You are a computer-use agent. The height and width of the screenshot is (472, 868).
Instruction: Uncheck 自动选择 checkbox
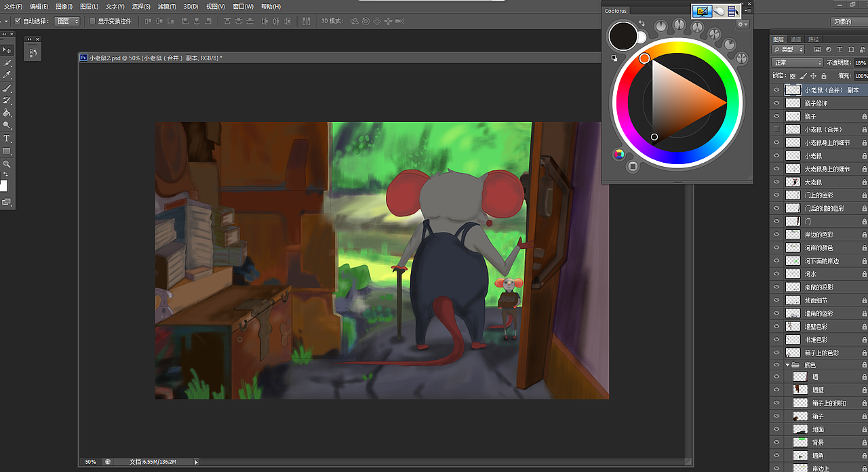(x=18, y=21)
